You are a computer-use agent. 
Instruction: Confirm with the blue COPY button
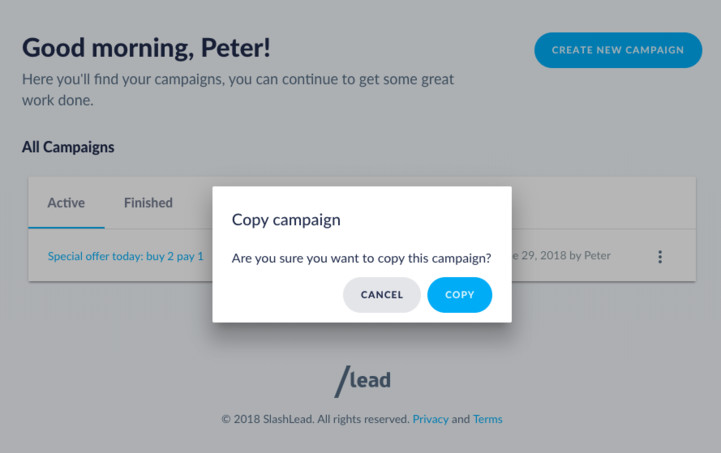[x=459, y=295]
